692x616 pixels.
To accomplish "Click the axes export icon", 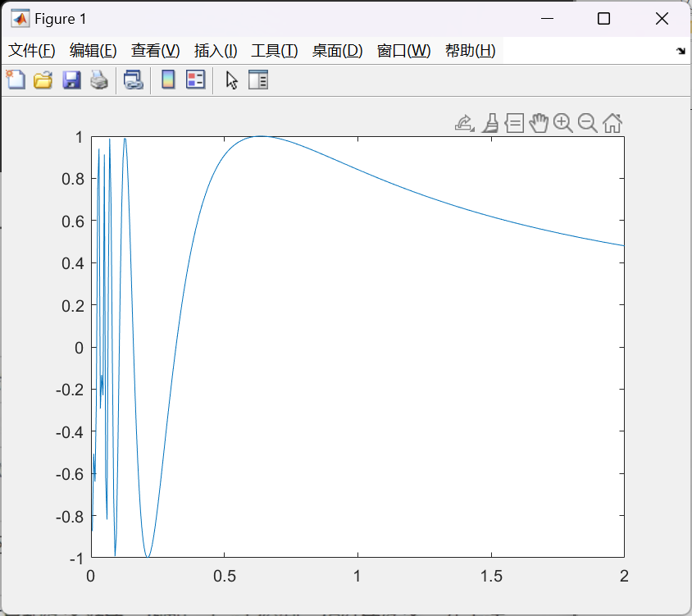I will click(x=464, y=123).
